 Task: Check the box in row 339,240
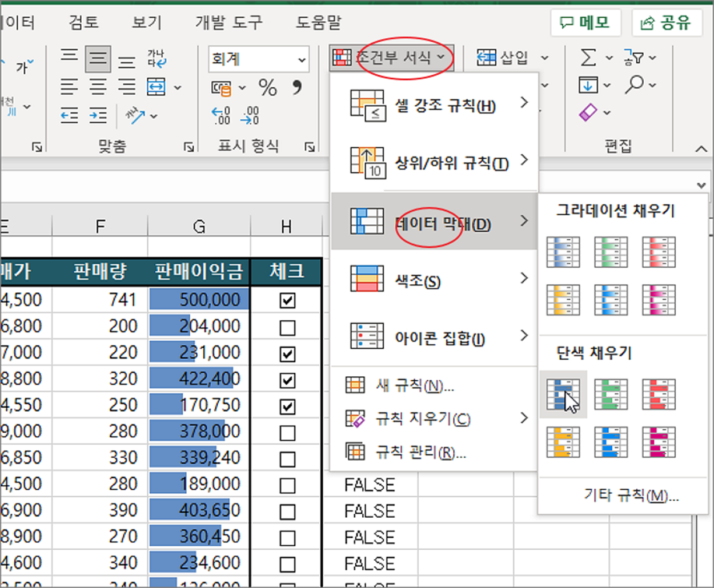coord(287,459)
